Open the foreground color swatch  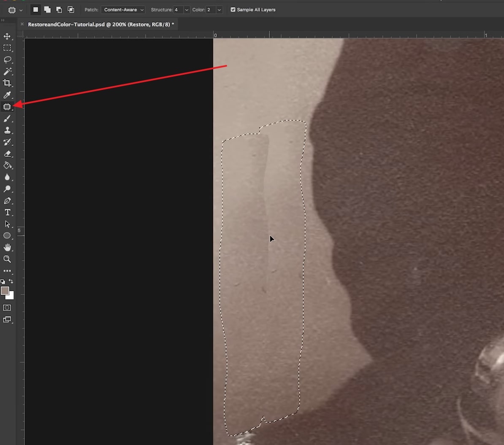5,291
